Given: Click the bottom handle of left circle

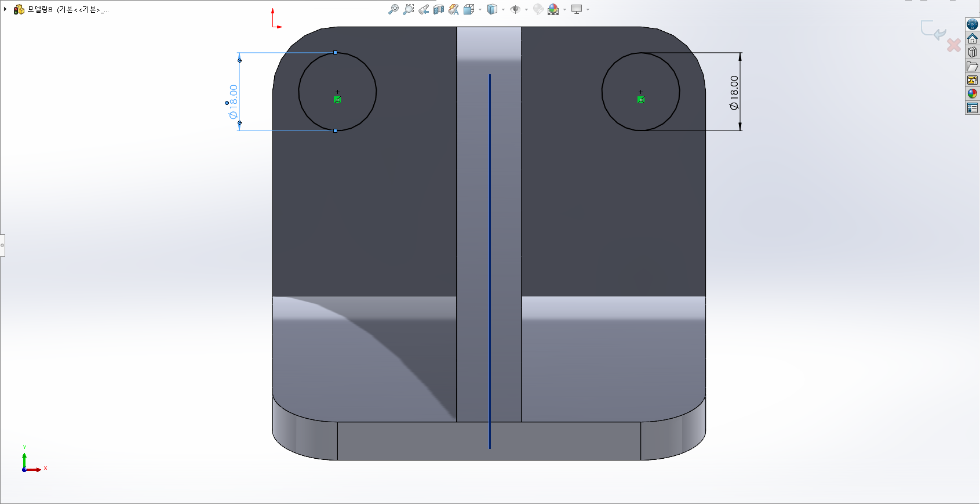Looking at the screenshot, I should click(x=335, y=130).
